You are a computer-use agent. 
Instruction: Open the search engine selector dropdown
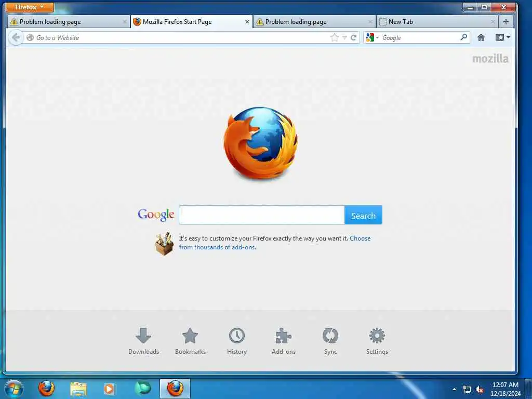[372, 37]
